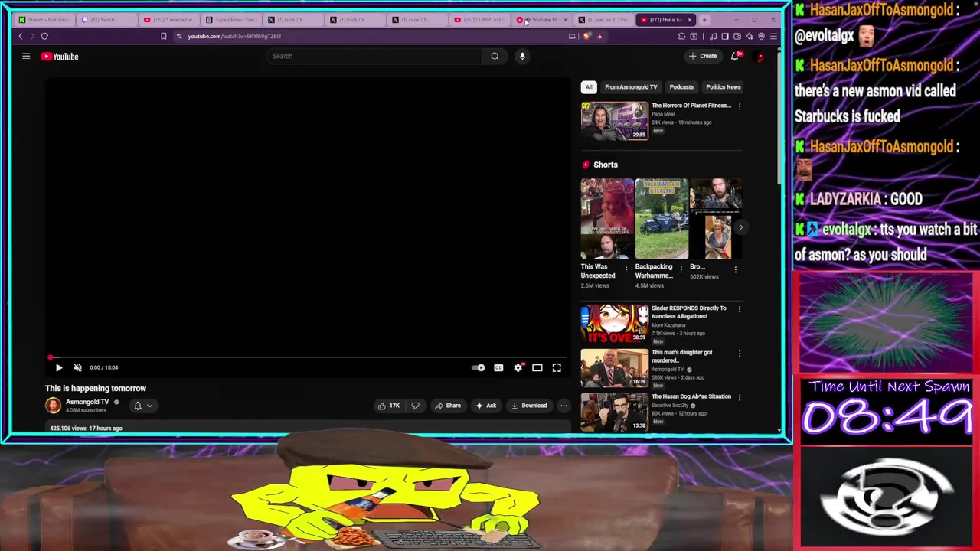Open options for This Was Unexpected short
The height and width of the screenshot is (551, 980).
pos(626,269)
